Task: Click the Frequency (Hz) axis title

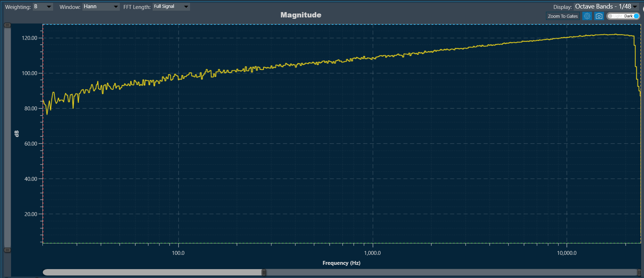Action: click(342, 263)
